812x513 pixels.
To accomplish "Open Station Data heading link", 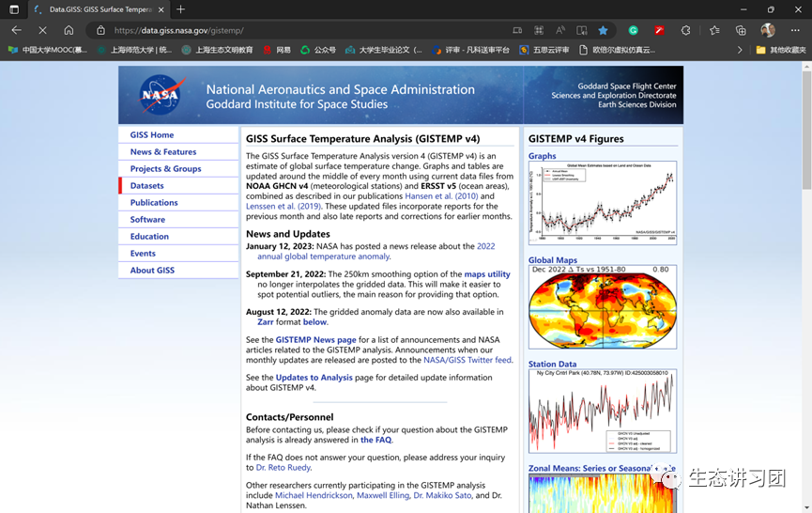I will pos(552,365).
